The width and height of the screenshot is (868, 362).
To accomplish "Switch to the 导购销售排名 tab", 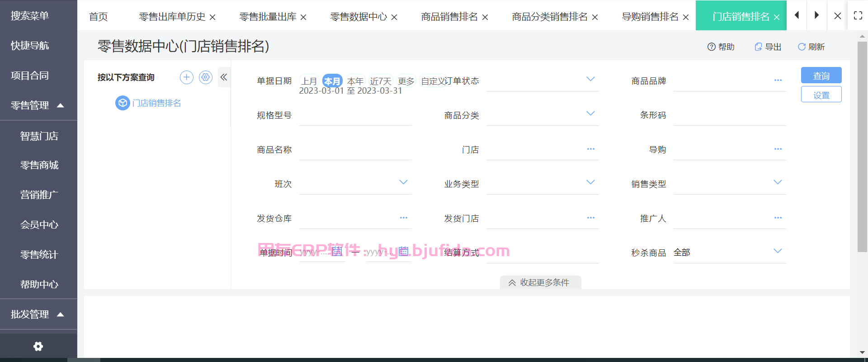I will [650, 17].
